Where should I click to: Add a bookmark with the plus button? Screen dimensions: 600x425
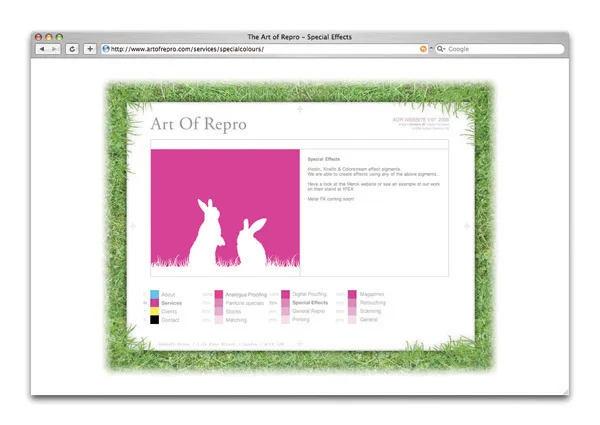90,49
